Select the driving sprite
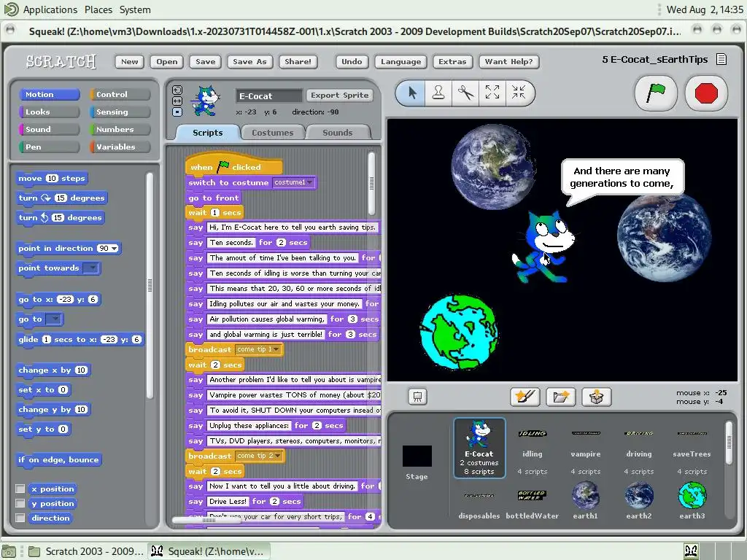The image size is (747, 560). 639,448
